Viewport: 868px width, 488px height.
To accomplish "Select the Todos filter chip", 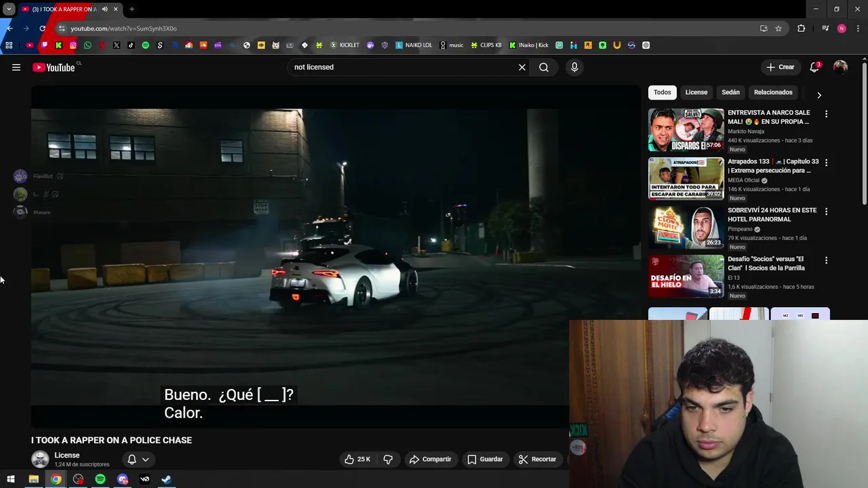I will tap(663, 92).
